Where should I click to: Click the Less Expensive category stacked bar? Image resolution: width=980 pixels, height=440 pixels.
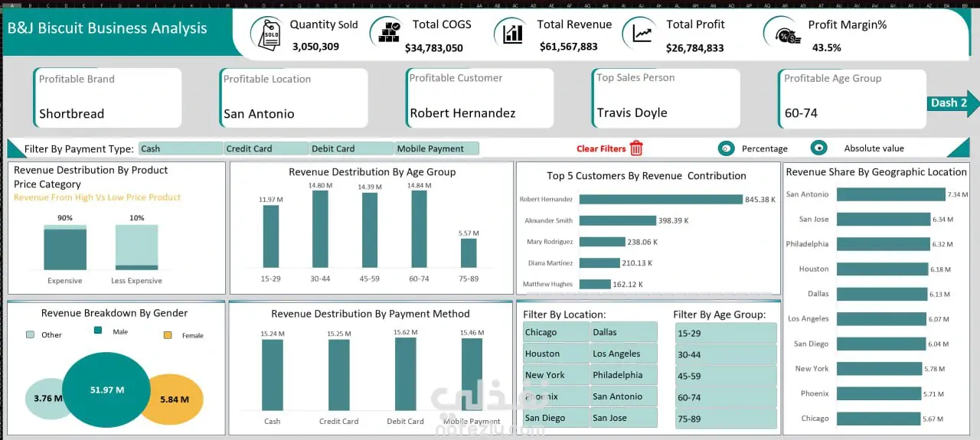click(x=136, y=247)
